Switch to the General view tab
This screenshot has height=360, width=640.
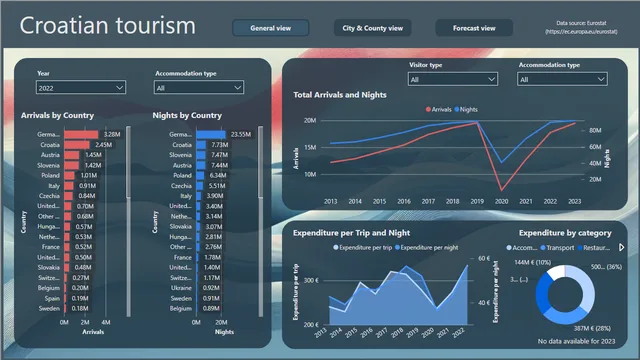[x=270, y=28]
